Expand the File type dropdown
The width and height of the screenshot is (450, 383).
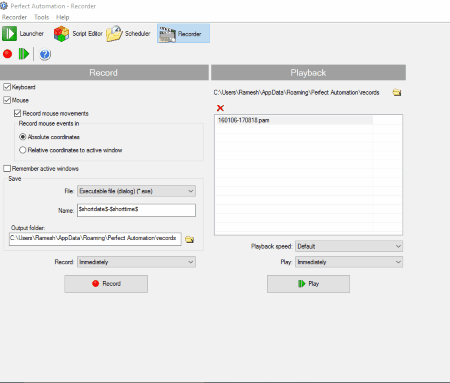pos(136,191)
